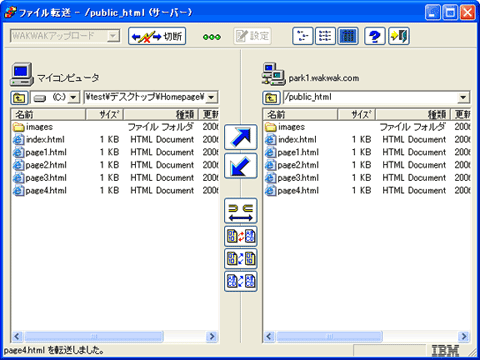Sort local list by 名前 column header
Image resolution: width=480 pixels, height=360 pixels.
point(48,115)
